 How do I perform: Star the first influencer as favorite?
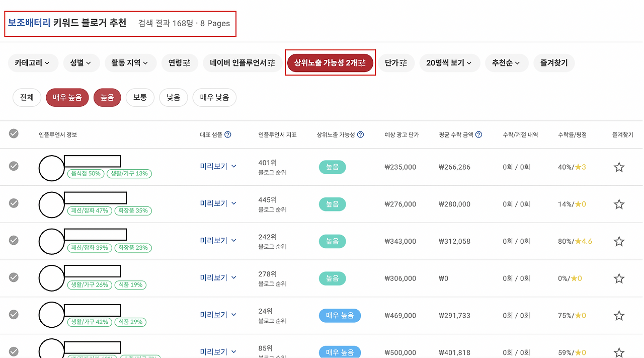pos(619,166)
